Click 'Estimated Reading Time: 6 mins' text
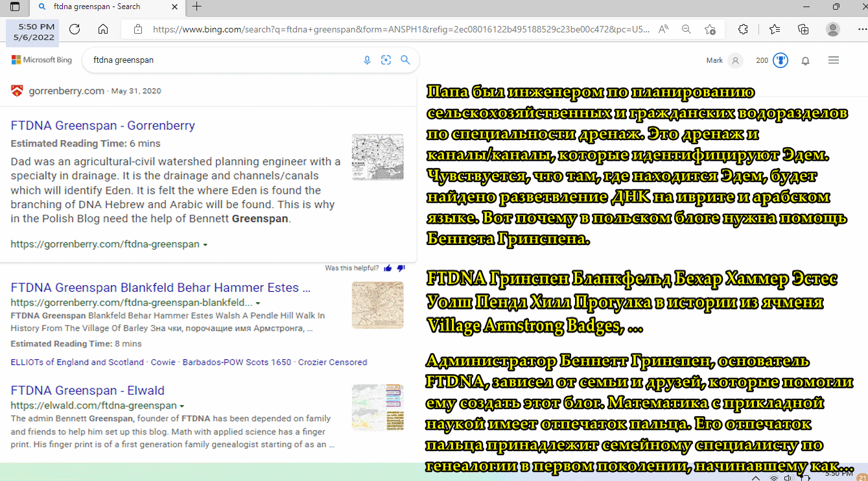This screenshot has height=481, width=868. click(x=86, y=144)
